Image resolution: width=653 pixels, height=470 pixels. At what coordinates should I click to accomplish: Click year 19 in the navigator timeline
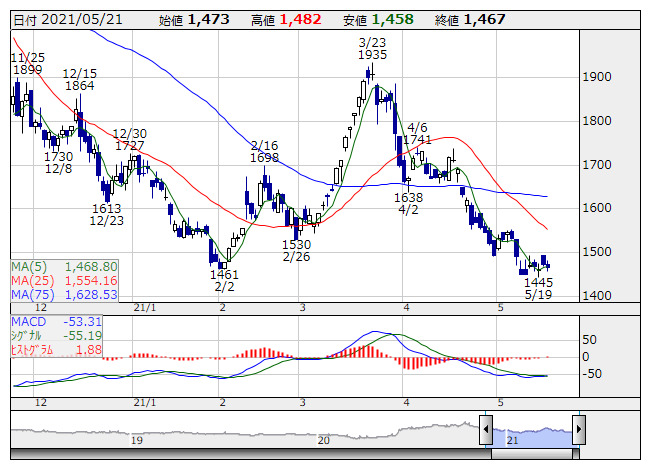coord(137,440)
